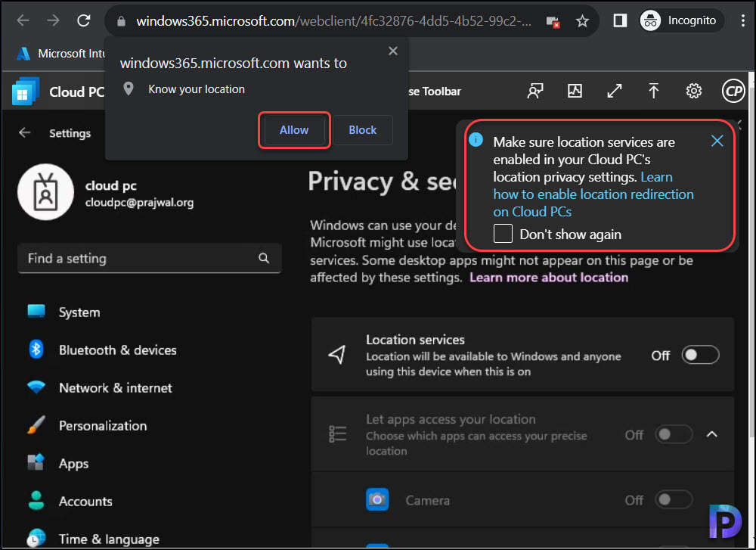Open System settings category

click(79, 312)
